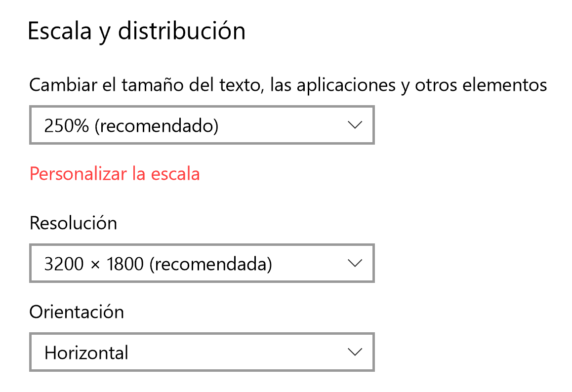The height and width of the screenshot is (392, 572).
Task: Click the Escala y distribución heading
Action: [136, 31]
